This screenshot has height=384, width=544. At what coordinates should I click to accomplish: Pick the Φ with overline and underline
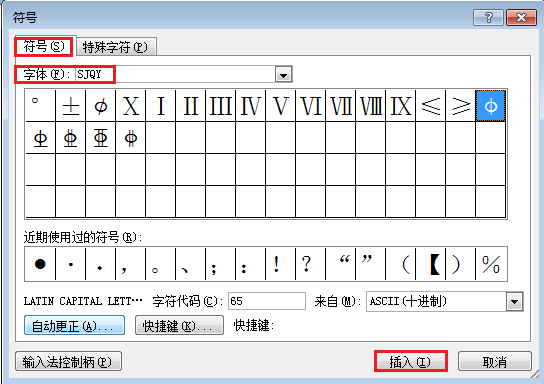pyautogui.click(x=101, y=138)
